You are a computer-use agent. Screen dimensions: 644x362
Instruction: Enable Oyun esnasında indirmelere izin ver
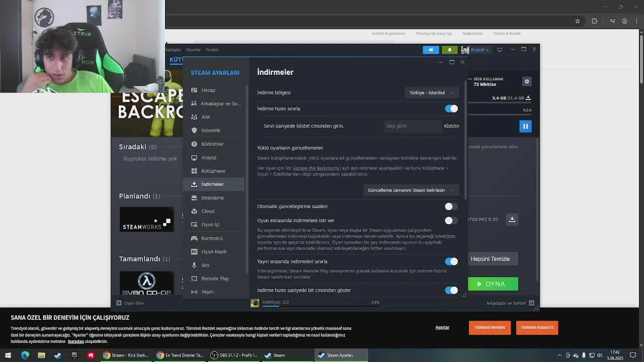451,220
